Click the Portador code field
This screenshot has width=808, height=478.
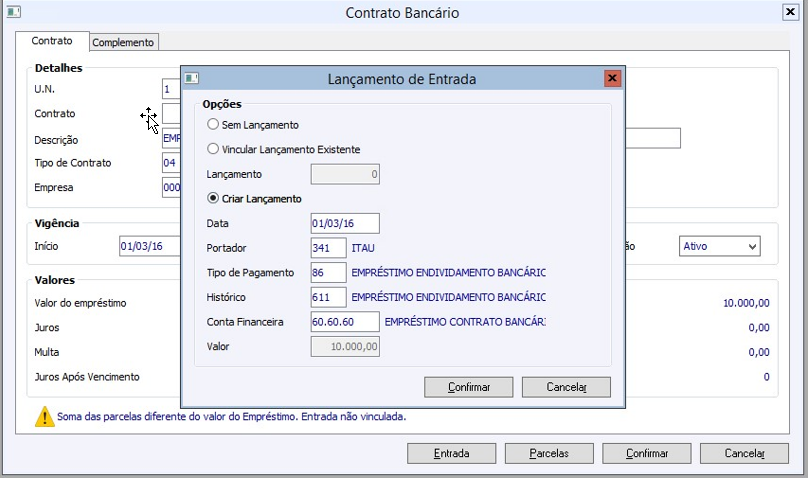[x=328, y=247]
